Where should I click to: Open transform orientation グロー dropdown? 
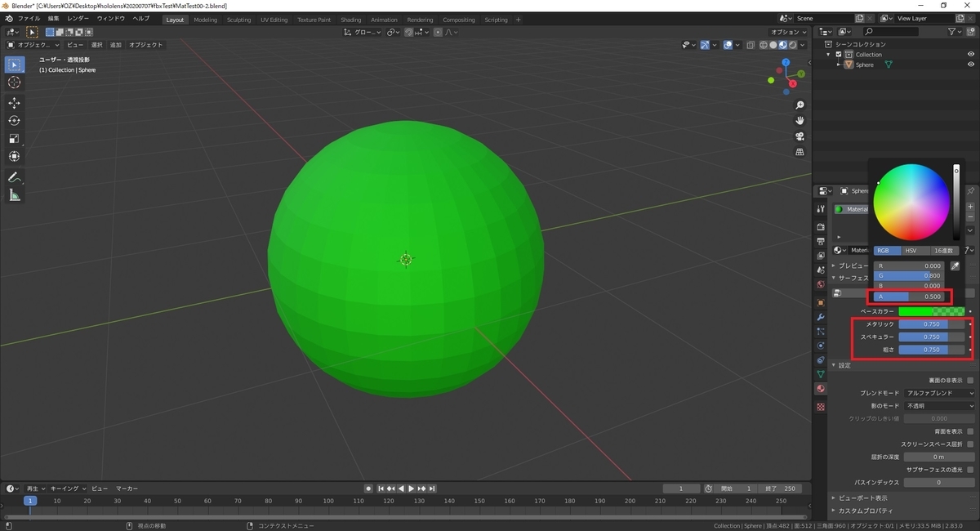tap(363, 32)
